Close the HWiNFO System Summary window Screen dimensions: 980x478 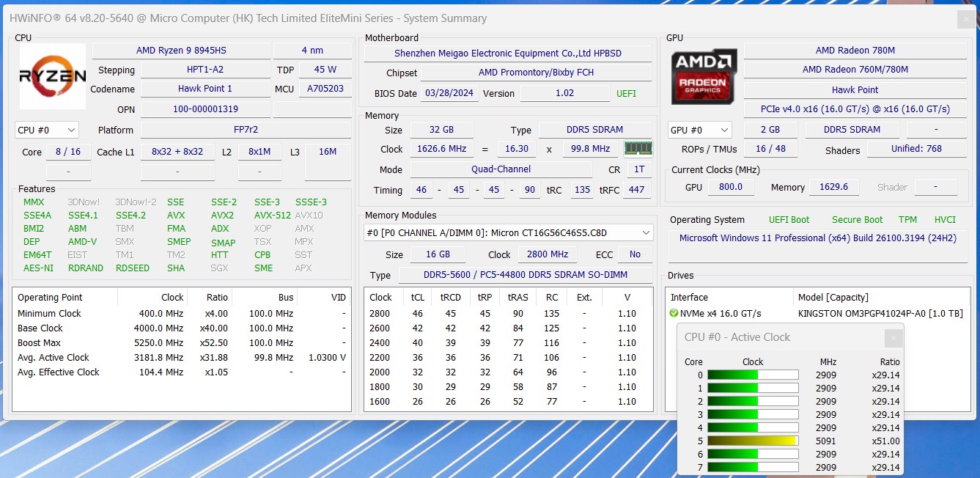[x=966, y=19]
